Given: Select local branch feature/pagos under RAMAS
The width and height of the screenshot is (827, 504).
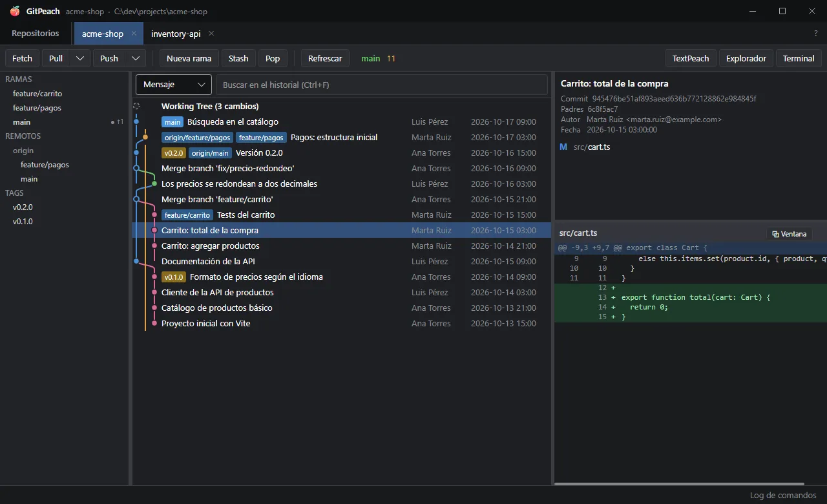Looking at the screenshot, I should (65, 108).
